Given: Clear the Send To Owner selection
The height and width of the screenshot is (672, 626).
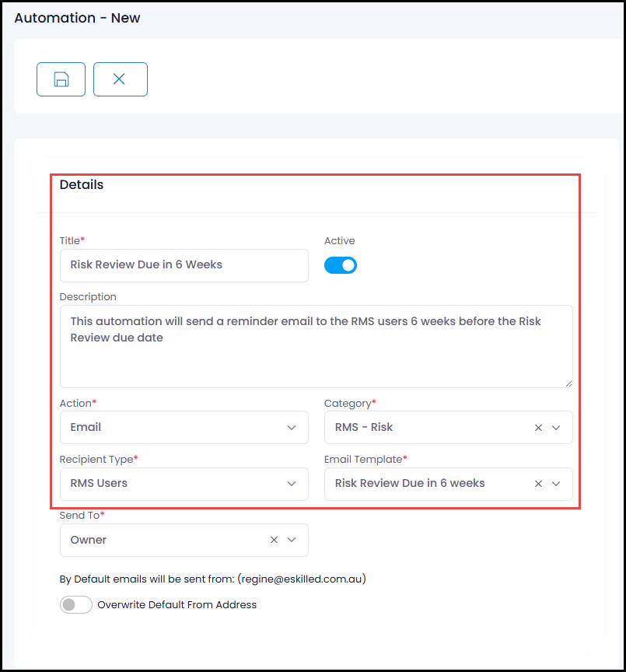Looking at the screenshot, I should click(x=274, y=540).
